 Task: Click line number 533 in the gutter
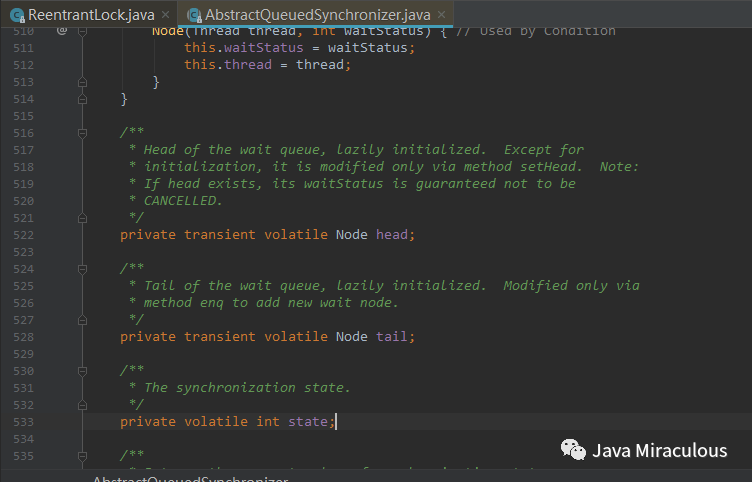tap(24, 422)
